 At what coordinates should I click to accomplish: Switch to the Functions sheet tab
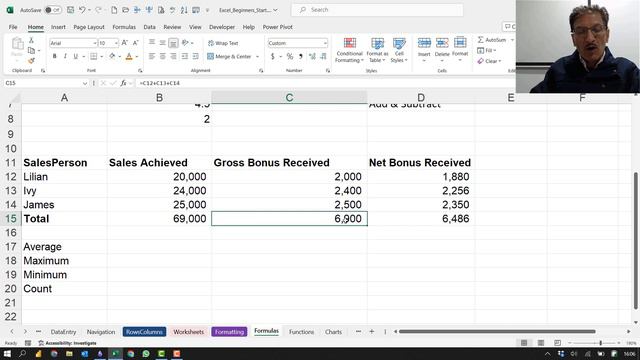click(302, 332)
